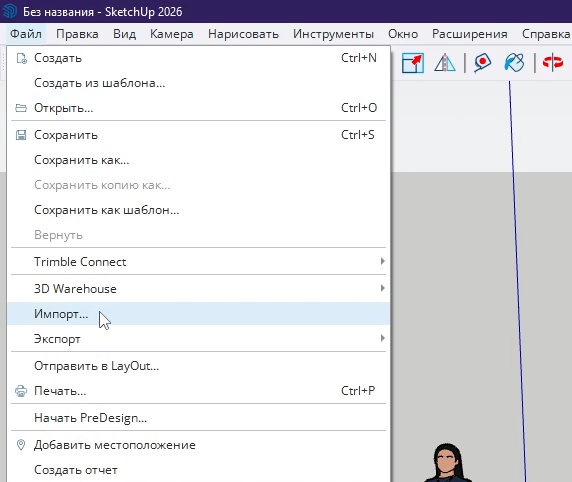Click the human figure in the viewport

pos(447,463)
